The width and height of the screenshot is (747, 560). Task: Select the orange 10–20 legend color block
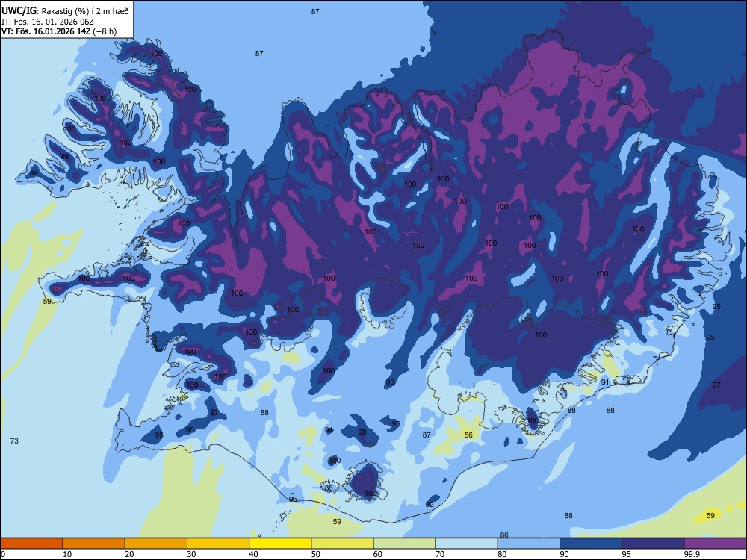tap(94, 544)
